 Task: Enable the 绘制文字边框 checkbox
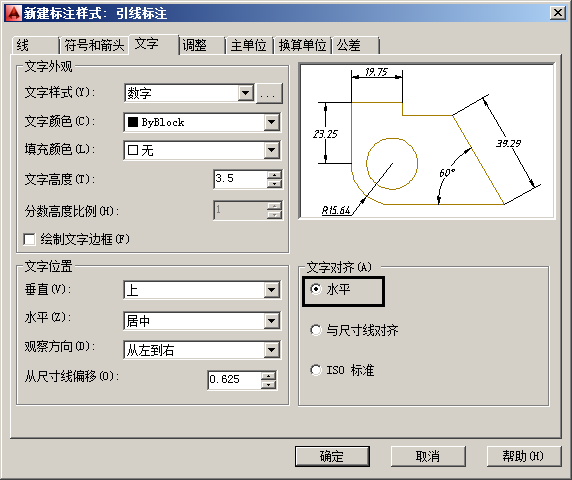29,240
